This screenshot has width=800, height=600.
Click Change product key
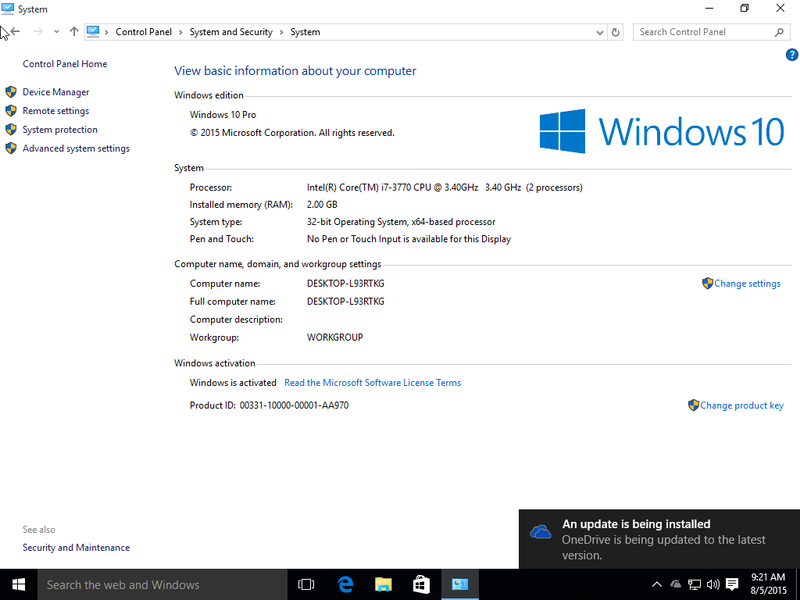click(741, 406)
